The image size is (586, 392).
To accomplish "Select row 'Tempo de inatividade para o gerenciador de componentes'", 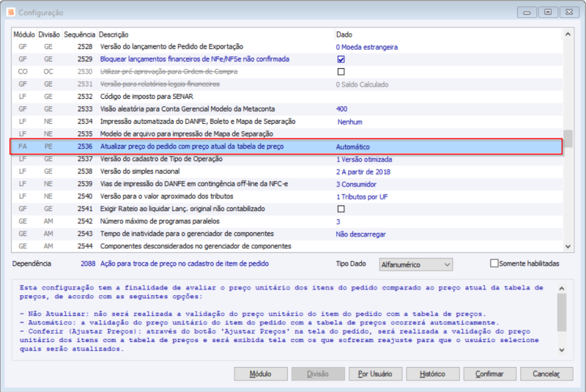I will 286,234.
